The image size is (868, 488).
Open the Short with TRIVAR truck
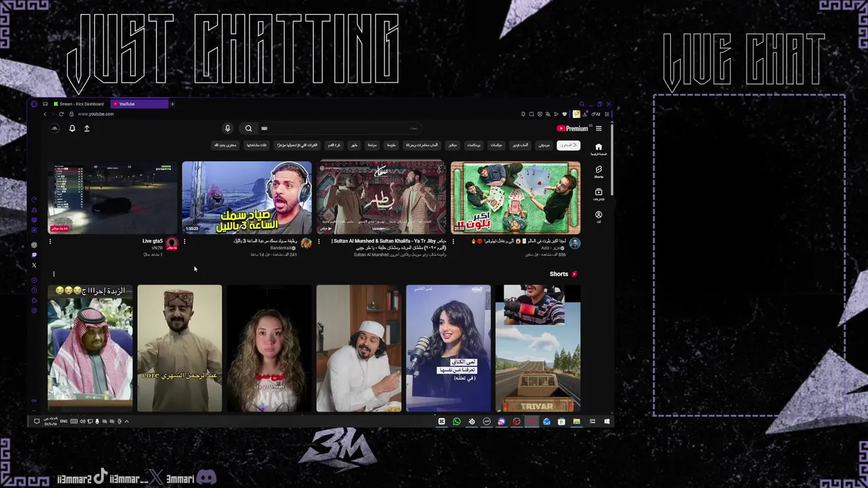[538, 348]
